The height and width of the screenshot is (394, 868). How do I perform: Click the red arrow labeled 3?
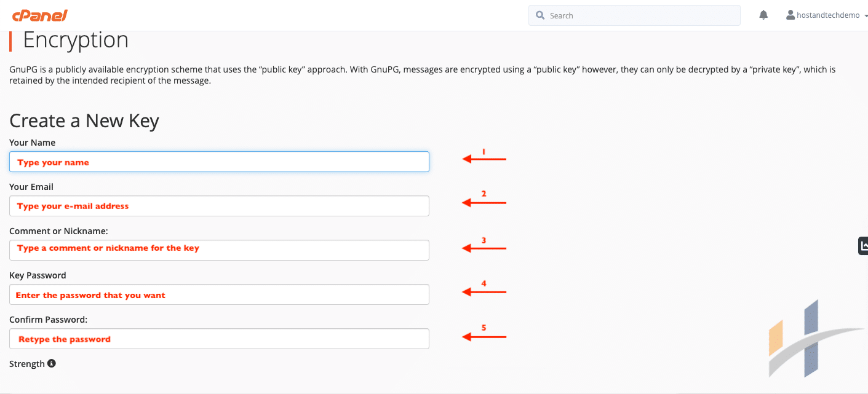click(484, 248)
